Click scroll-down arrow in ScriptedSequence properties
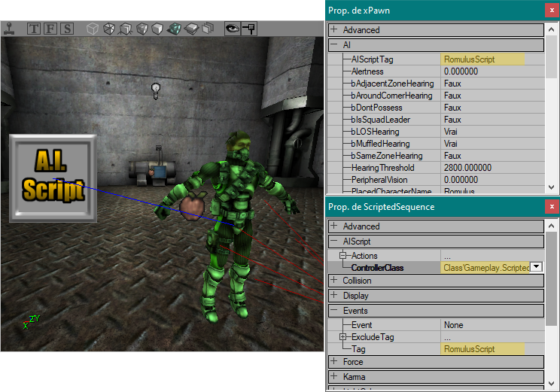 pos(552,384)
